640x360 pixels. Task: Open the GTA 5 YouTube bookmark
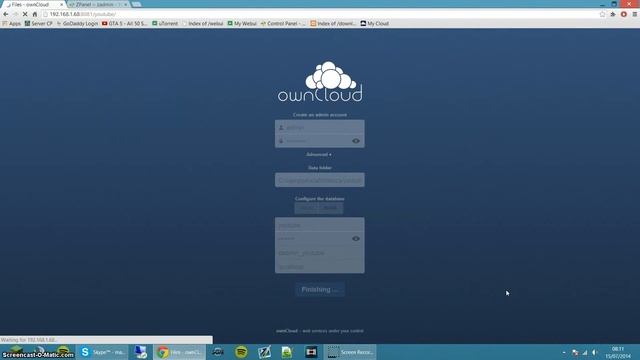pos(124,24)
